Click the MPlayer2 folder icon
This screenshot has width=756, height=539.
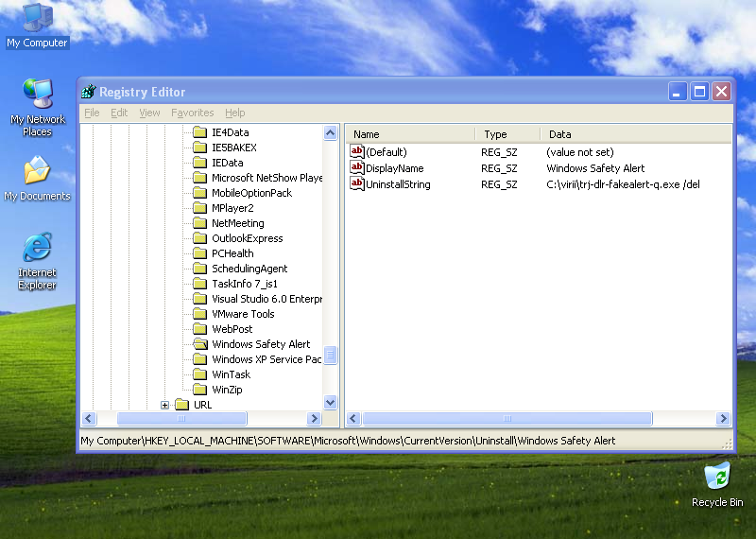199,208
